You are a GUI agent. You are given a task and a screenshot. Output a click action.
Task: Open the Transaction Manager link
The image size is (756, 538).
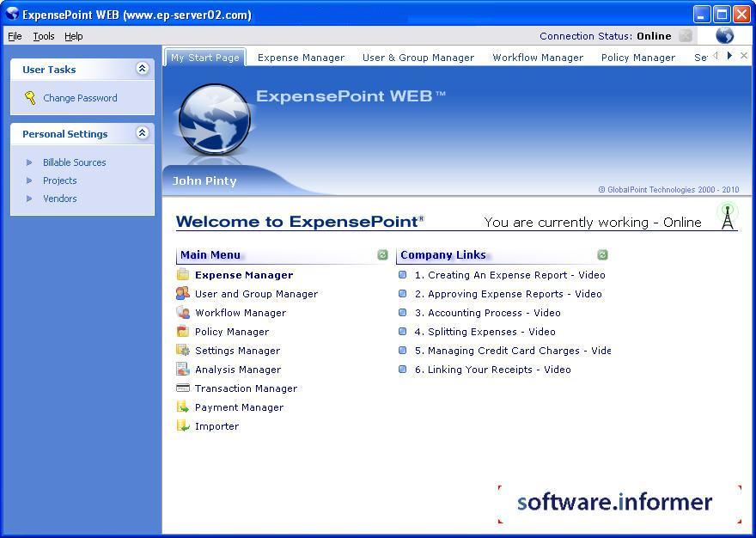tap(246, 388)
